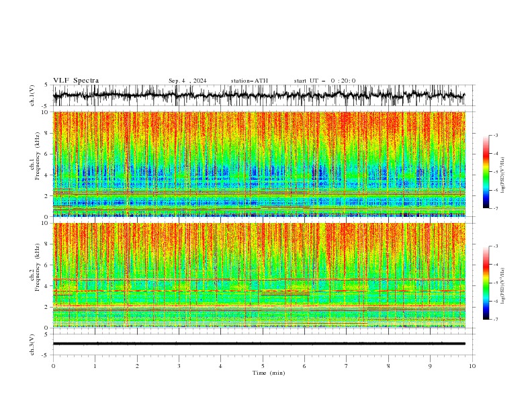
Task: Click the "2" minute tick label
Action: click(137, 366)
